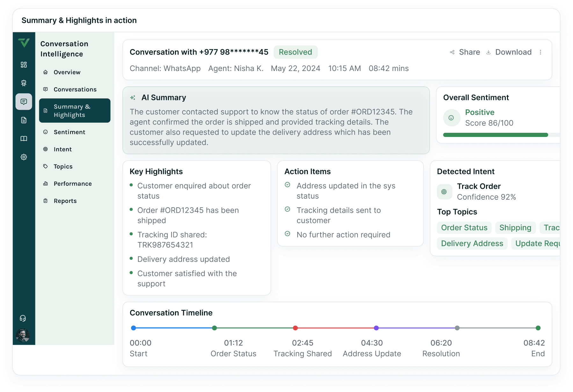Click the 'Order #ORD12345 has been shipped' highlight

click(188, 215)
